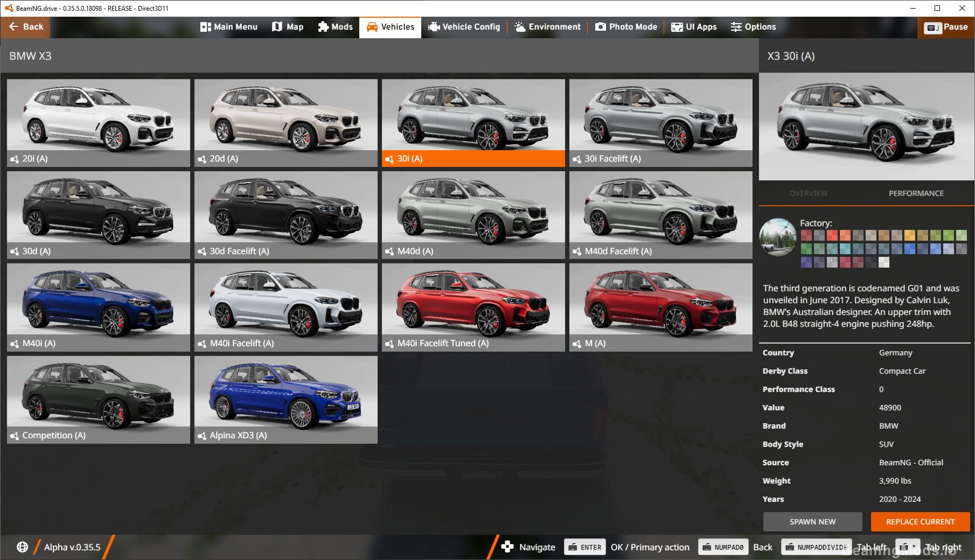Open the Map menu
Viewport: 975px width, 560px height.
coord(288,27)
